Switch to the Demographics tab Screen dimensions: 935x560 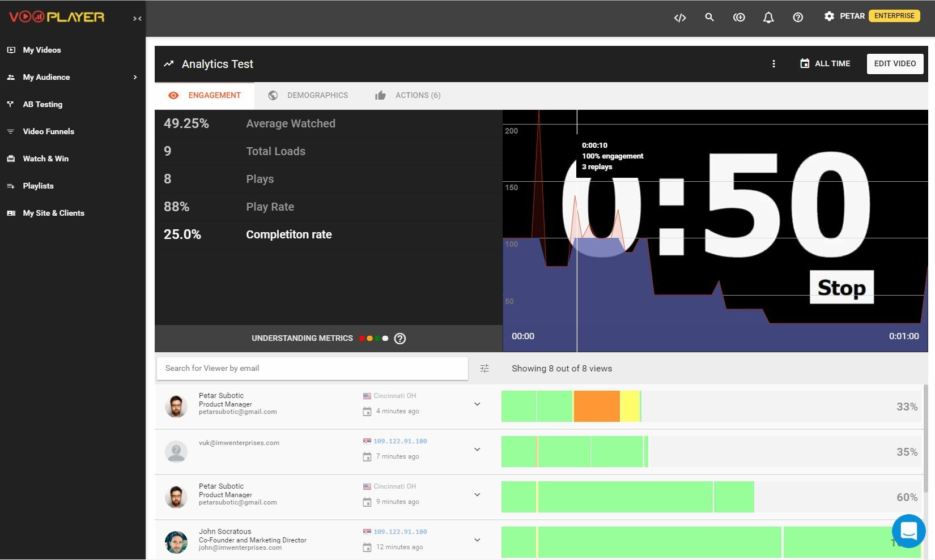(x=308, y=96)
